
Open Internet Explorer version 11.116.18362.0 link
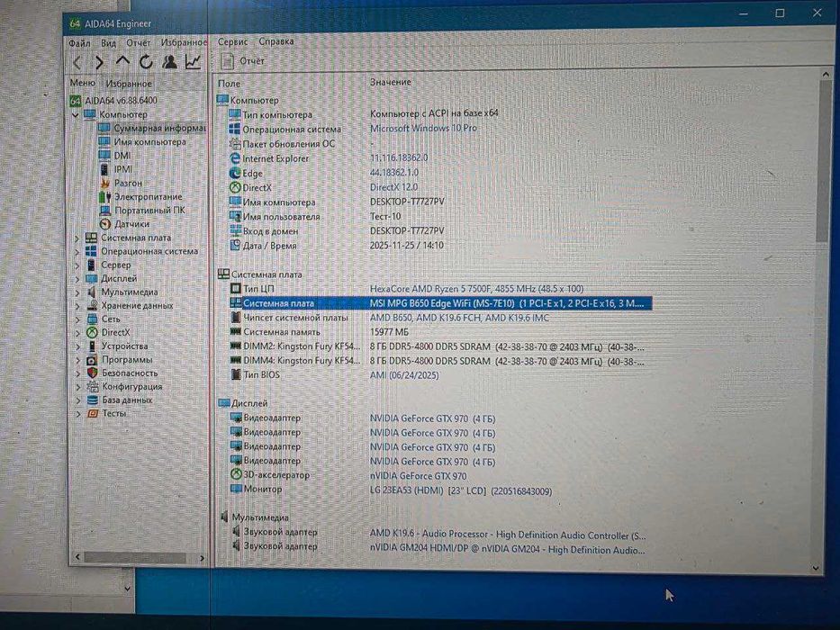coord(399,157)
